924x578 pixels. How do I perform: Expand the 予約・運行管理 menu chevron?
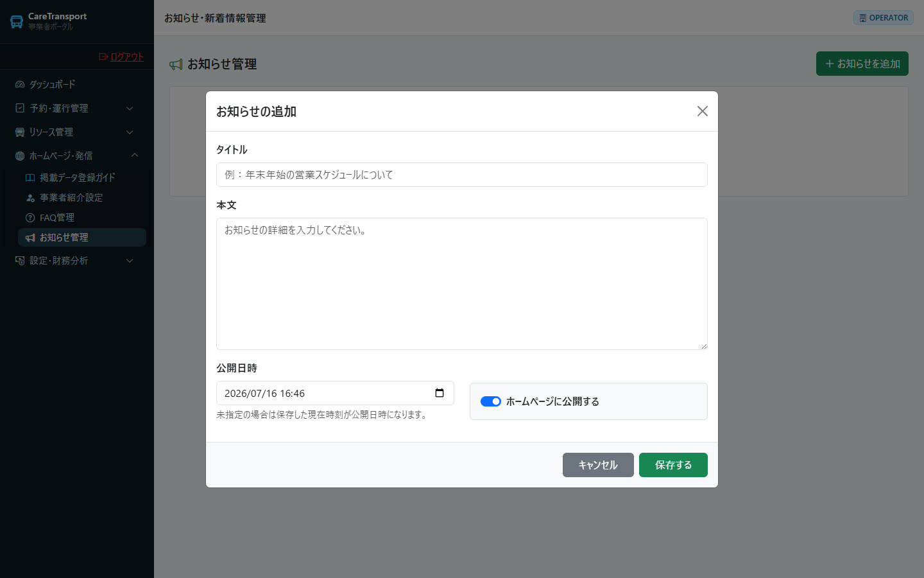pos(130,109)
